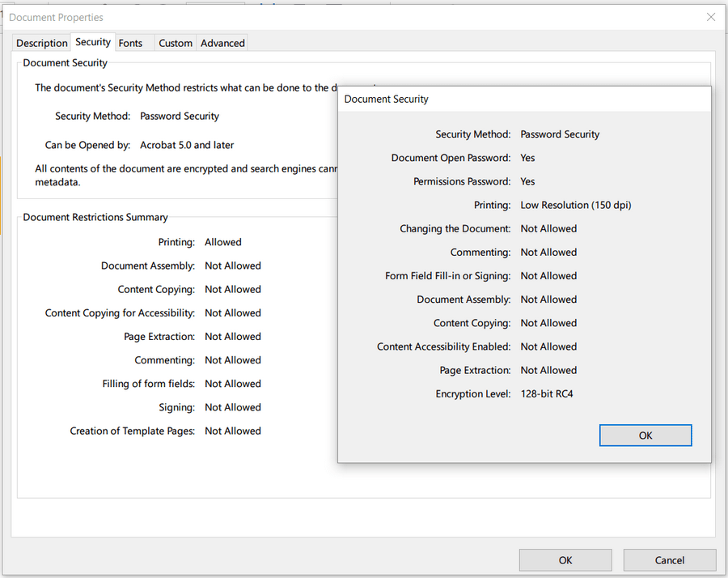The width and height of the screenshot is (728, 578).
Task: Click the Cancel button
Action: tap(669, 560)
